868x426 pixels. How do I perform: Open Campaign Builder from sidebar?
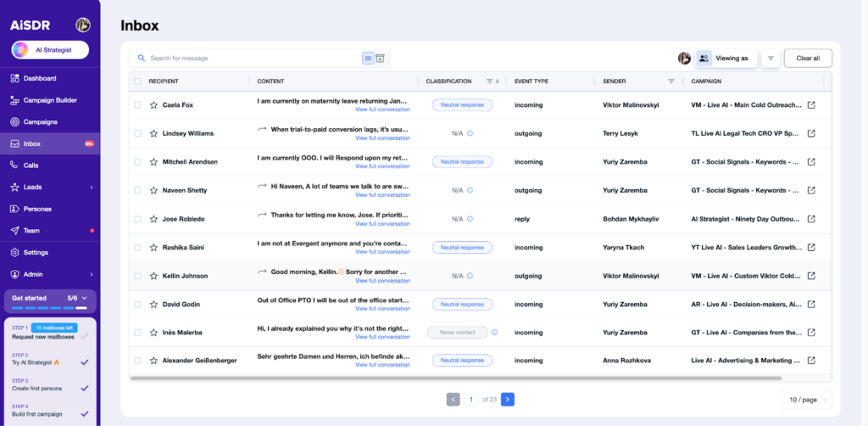click(x=49, y=100)
